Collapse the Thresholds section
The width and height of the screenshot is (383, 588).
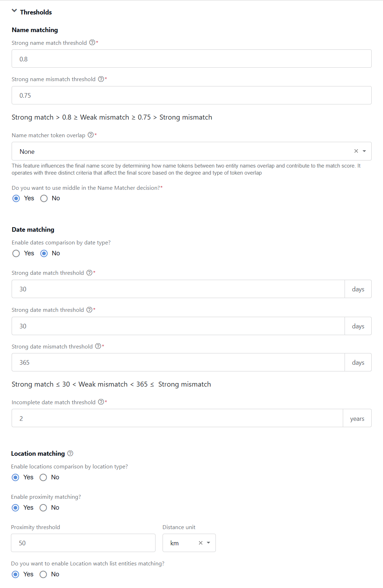[14, 11]
